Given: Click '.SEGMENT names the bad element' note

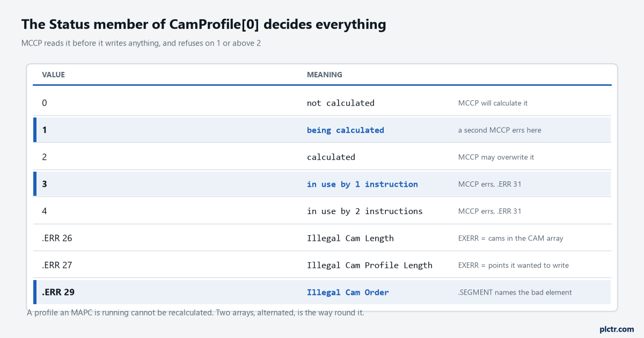Looking at the screenshot, I should coord(515,292).
